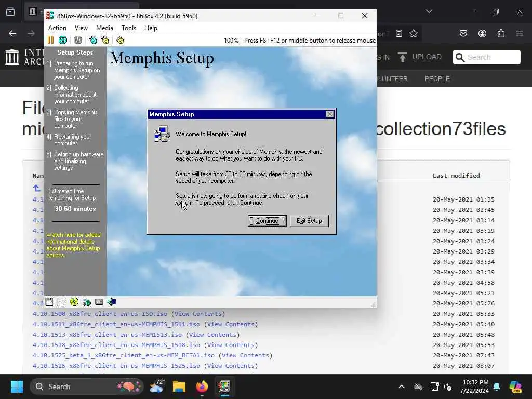Click the sound speaker status icon
Image resolution: width=532 pixels, height=399 pixels.
(x=112, y=302)
